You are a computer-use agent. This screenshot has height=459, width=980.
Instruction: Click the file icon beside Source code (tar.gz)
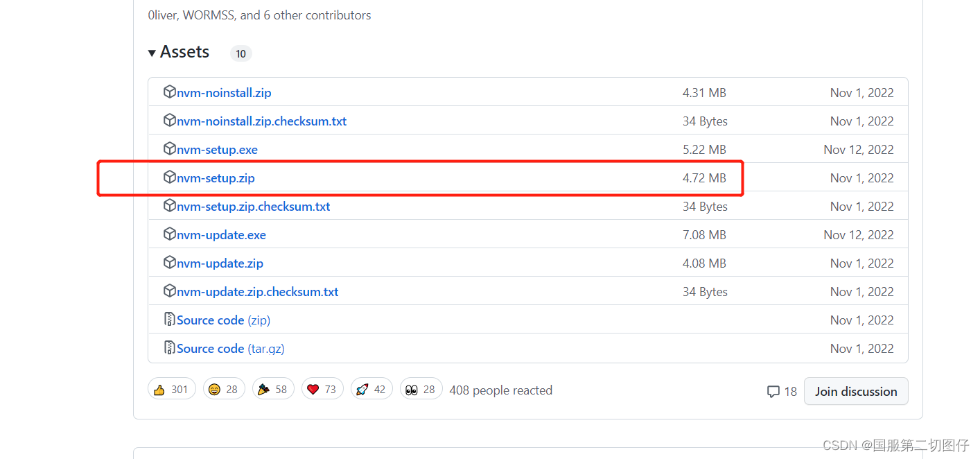[x=169, y=348]
